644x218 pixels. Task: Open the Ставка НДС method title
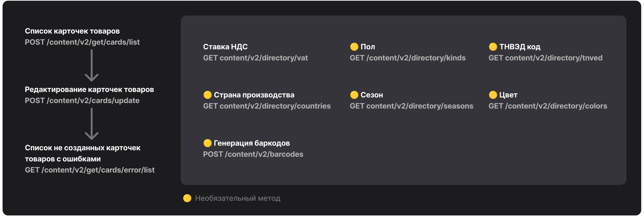point(225,47)
